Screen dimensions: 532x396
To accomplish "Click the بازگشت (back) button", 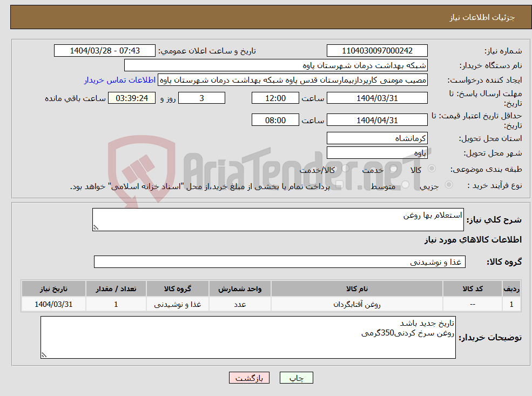I will (x=249, y=378).
